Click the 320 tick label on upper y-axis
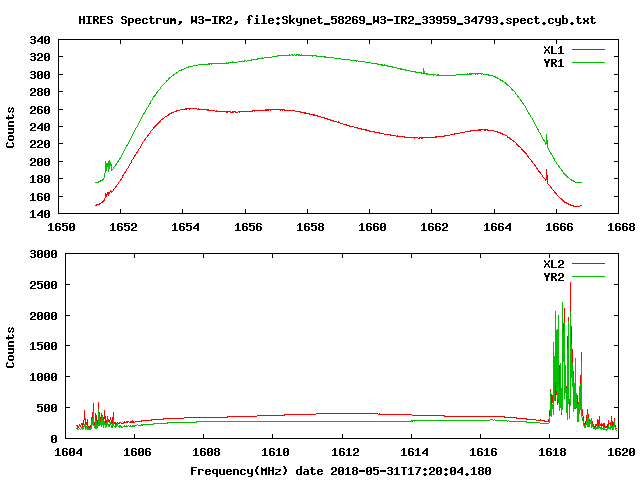Image resolution: width=640 pixels, height=480 pixels. pos(40,57)
